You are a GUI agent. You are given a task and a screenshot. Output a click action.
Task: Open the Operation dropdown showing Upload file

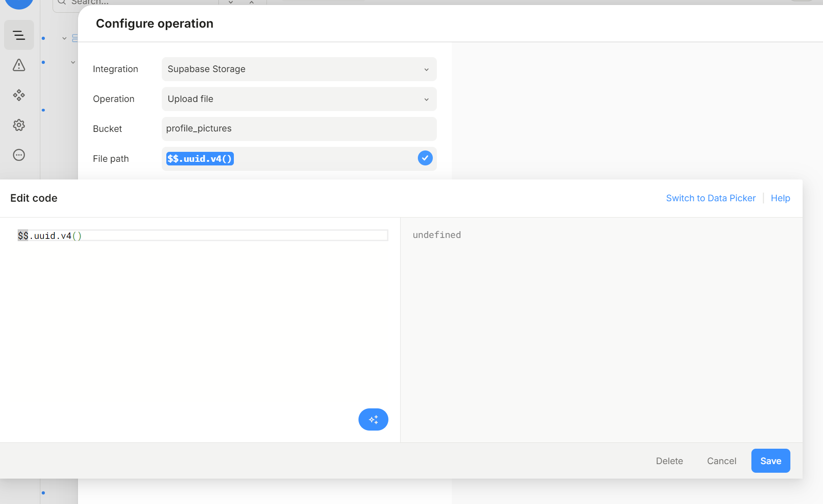point(299,99)
